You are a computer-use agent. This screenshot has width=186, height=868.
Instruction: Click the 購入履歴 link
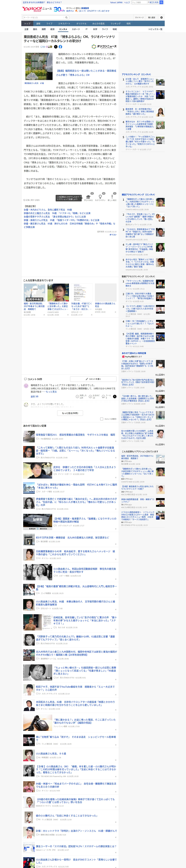[x=152, y=18]
